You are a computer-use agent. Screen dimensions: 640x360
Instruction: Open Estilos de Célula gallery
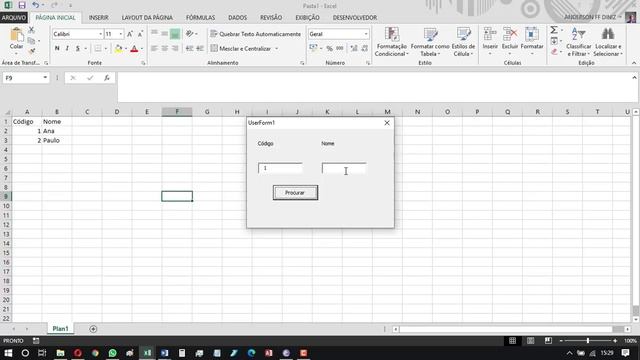pyautogui.click(x=463, y=42)
